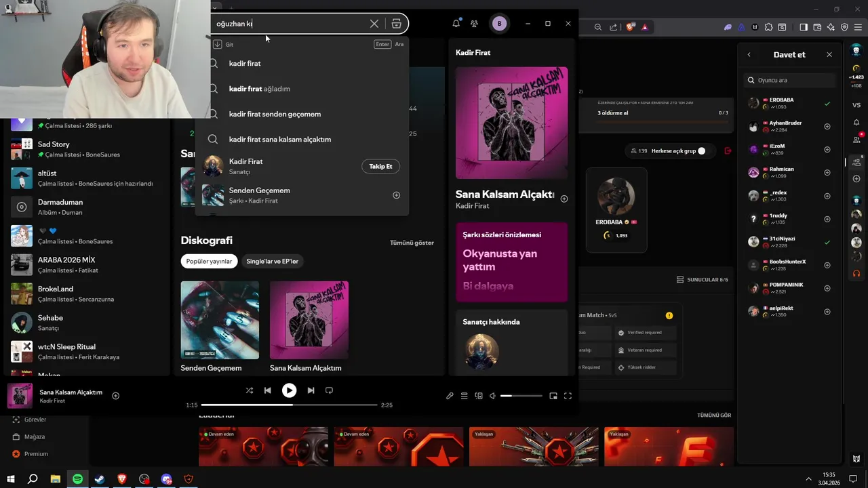
Task: Invite Rahmican with plus icon
Action: tap(827, 173)
